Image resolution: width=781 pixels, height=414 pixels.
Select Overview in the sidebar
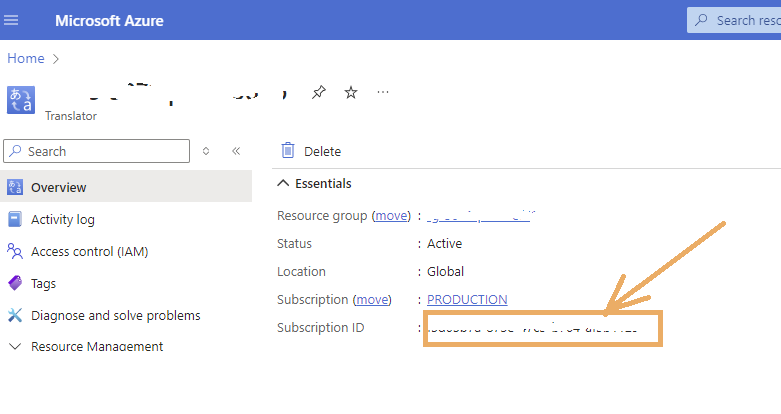point(126,187)
